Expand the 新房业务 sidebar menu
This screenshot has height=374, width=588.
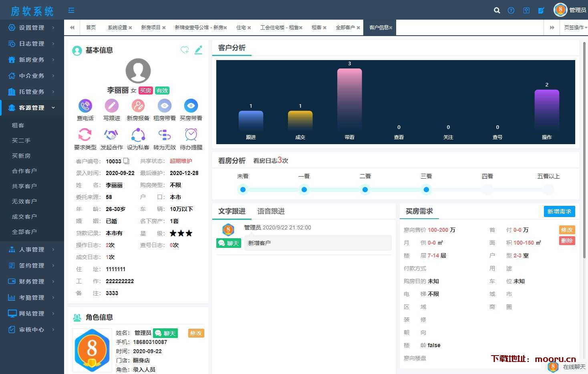[x=32, y=60]
